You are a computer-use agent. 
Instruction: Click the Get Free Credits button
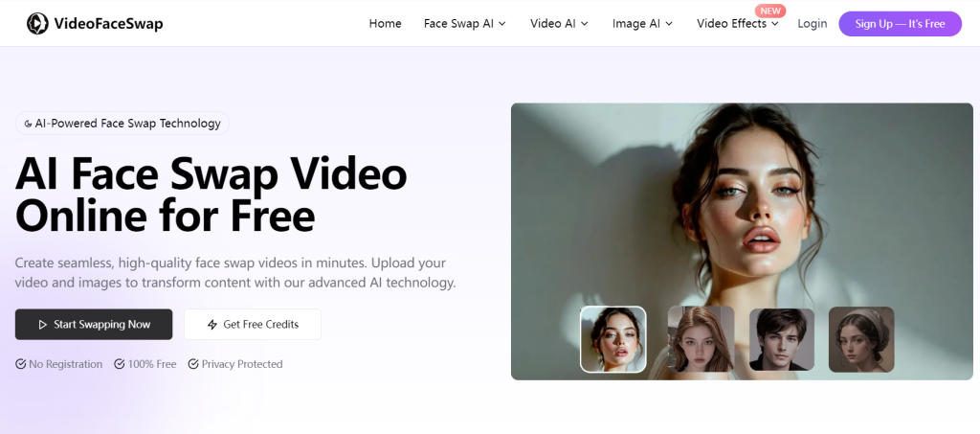tap(253, 325)
